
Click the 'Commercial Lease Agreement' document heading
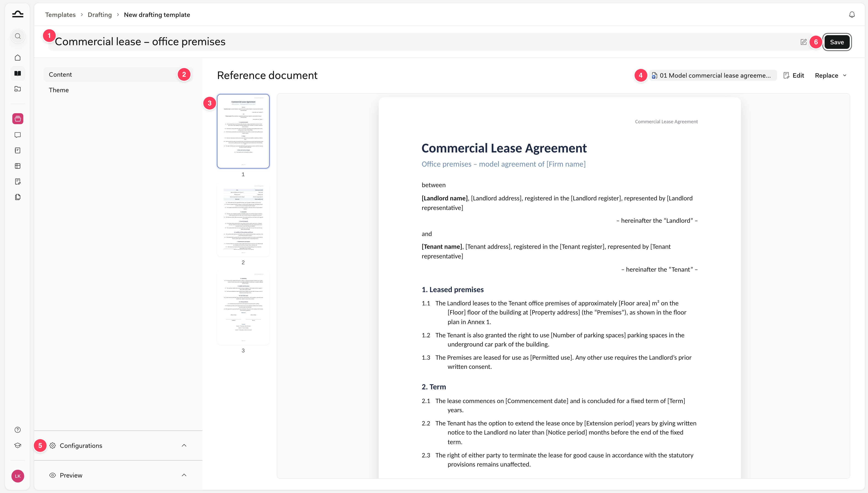[x=504, y=148]
